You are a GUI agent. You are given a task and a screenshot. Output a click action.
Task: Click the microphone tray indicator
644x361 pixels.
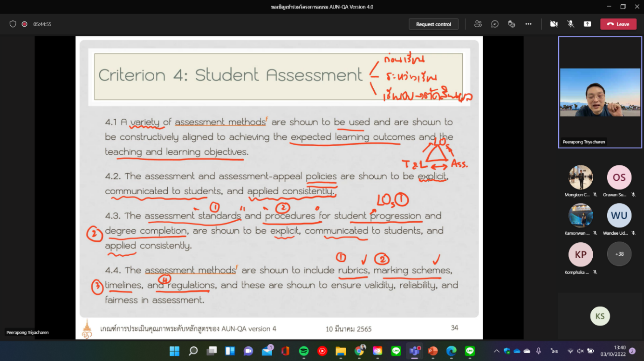[539, 351]
